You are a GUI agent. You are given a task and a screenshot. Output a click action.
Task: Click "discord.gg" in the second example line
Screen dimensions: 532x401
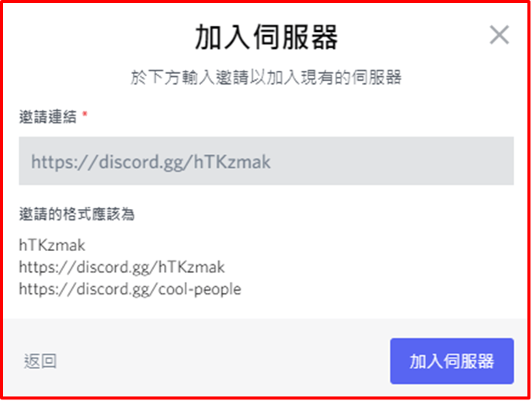113,267
